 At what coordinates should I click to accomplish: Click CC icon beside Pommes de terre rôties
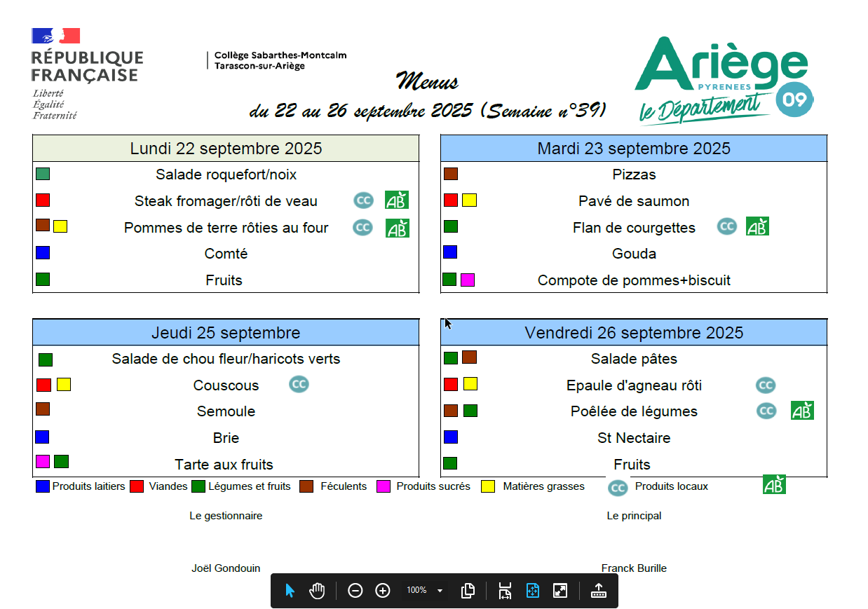(x=362, y=227)
